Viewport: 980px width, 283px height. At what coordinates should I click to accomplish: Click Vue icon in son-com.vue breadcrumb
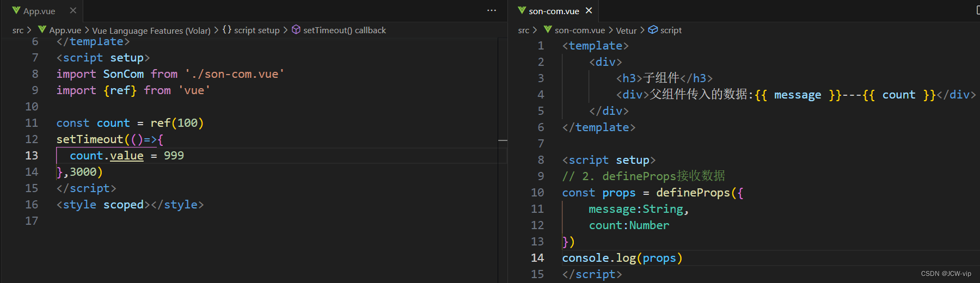(x=548, y=30)
